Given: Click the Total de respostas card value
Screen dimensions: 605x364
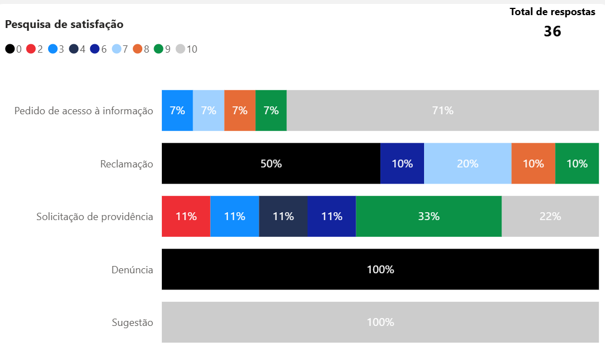Looking at the screenshot, I should pos(552,31).
